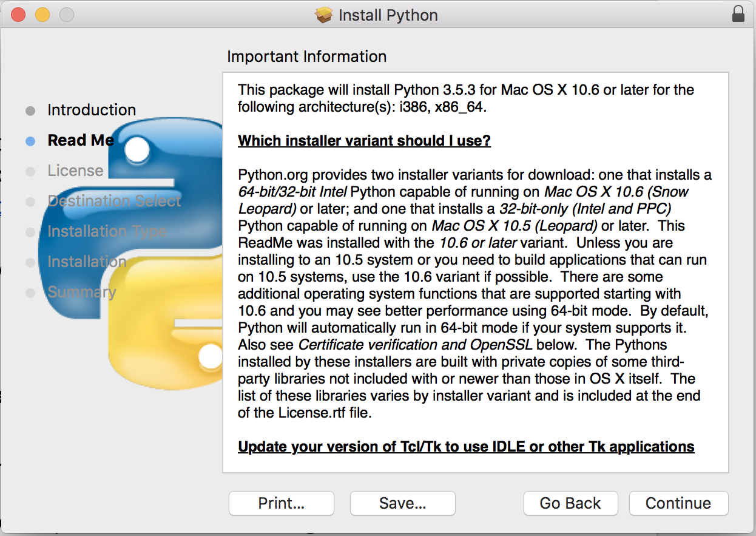
Task: Minimize the installer with the yellow button
Action: (x=42, y=15)
